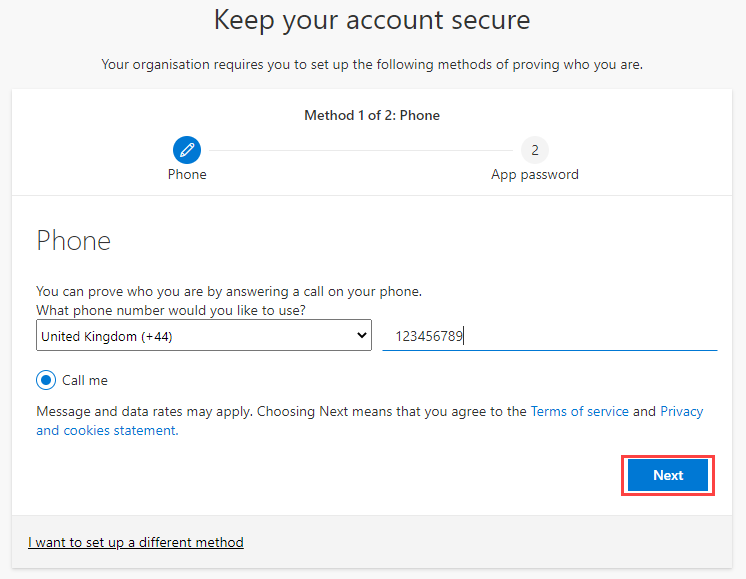Click the phone number input field
The height and width of the screenshot is (579, 746).
pos(550,336)
